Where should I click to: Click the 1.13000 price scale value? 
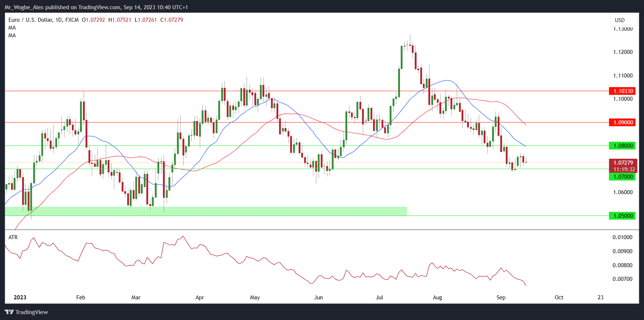623,29
